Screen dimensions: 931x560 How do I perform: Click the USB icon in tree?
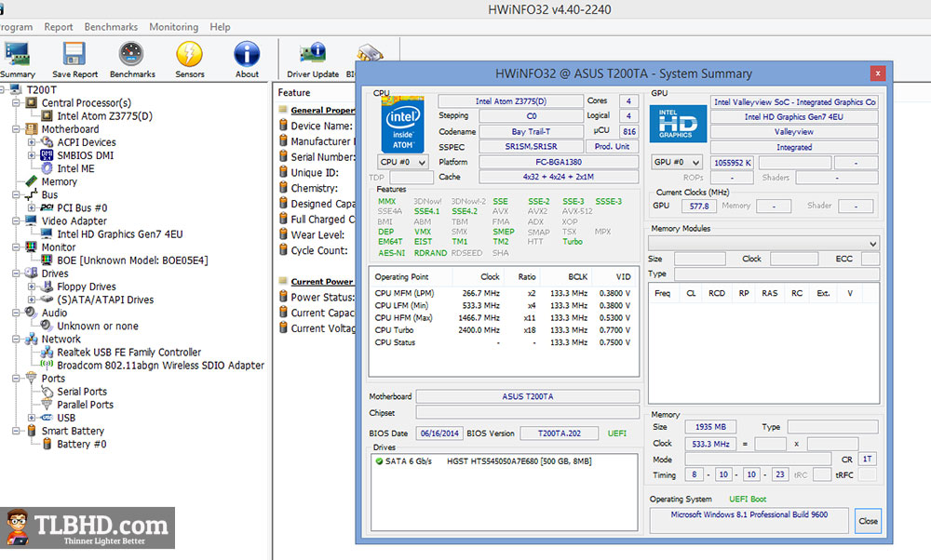[x=47, y=418]
